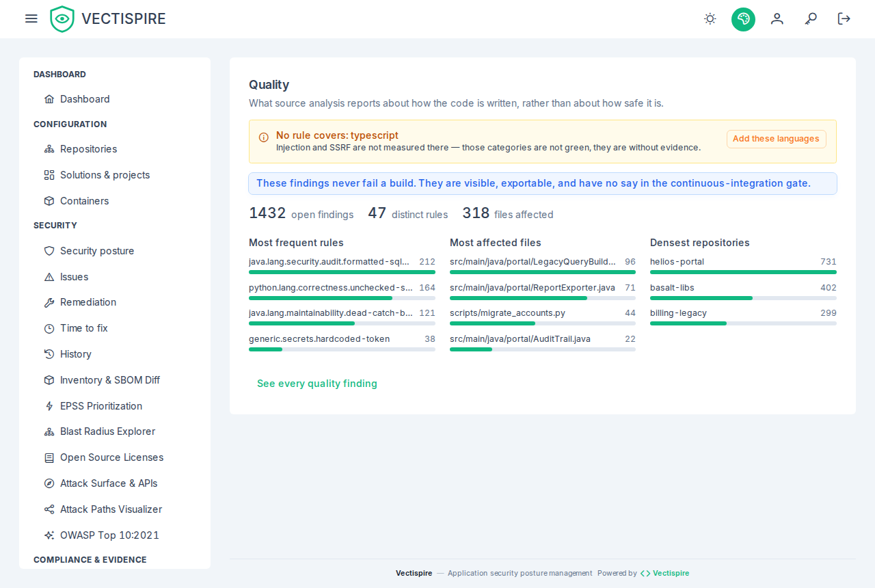Select rule java.lang.maintainability.dead-catch-b
The width and height of the screenshot is (875, 588).
pos(331,313)
